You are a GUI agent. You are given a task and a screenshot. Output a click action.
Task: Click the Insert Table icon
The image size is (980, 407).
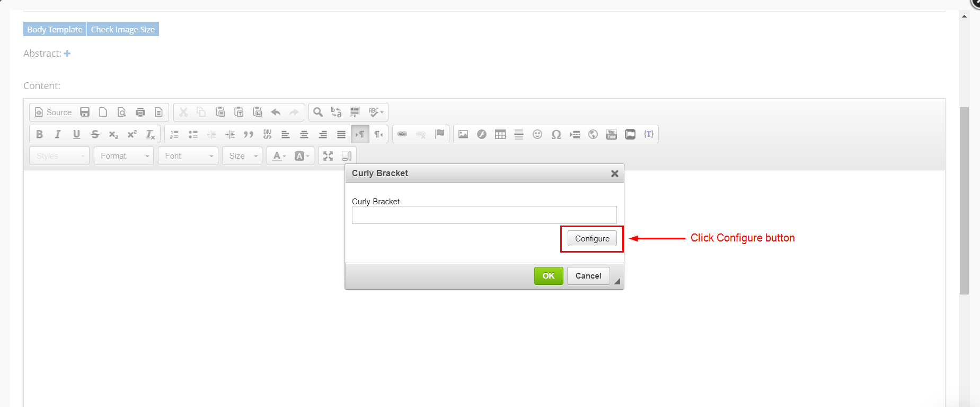(x=500, y=134)
